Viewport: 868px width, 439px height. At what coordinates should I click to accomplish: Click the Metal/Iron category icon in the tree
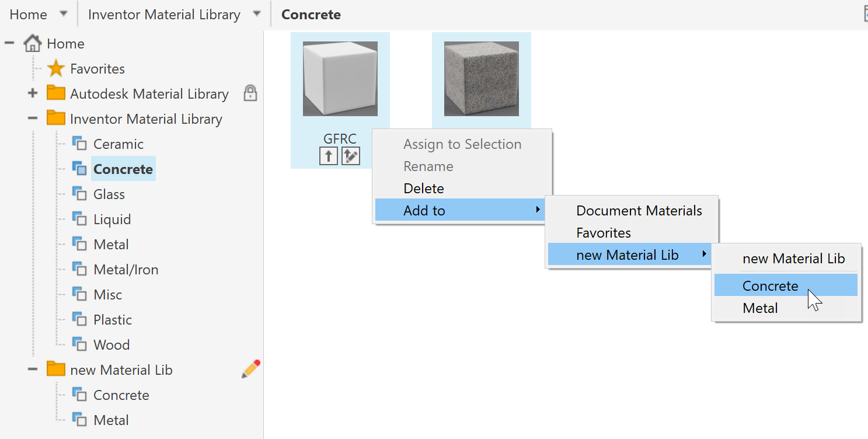pos(79,269)
